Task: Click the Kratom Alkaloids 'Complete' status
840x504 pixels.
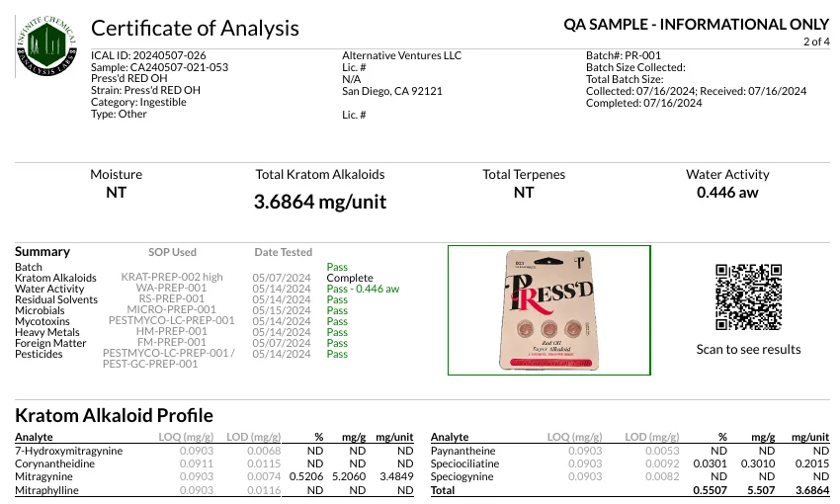Action: pyautogui.click(x=350, y=278)
